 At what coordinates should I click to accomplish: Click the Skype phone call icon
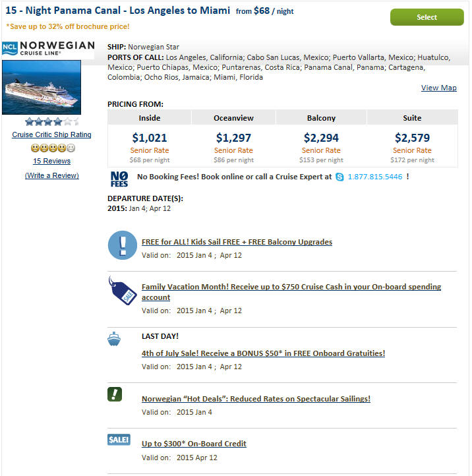[339, 177]
